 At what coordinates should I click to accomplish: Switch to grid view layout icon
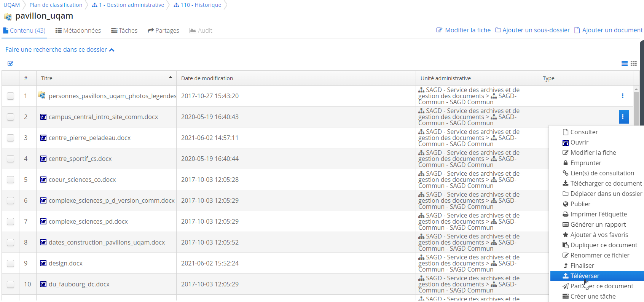tap(634, 64)
